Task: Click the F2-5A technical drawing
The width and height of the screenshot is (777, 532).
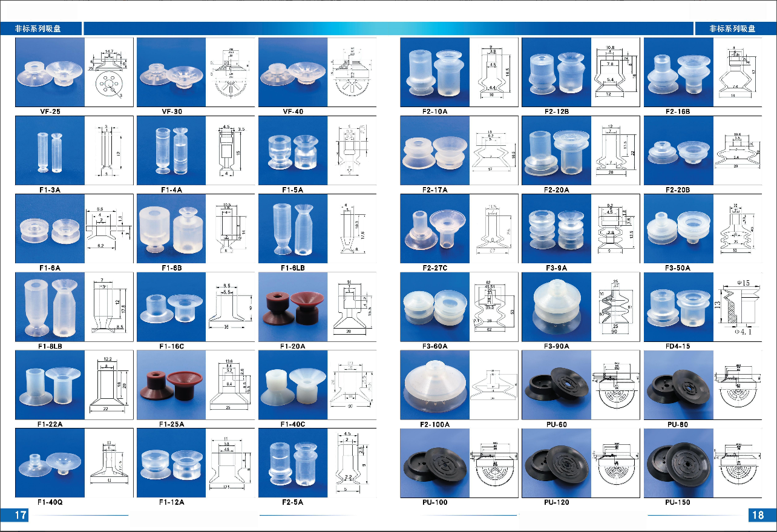Action: click(352, 463)
